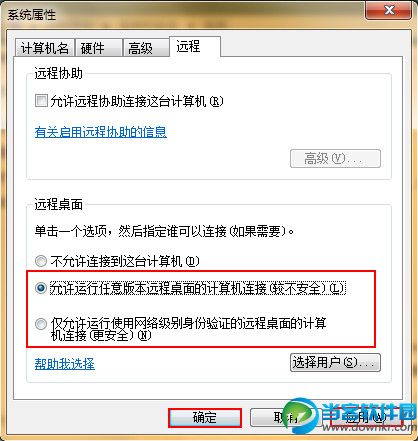This screenshot has width=418, height=441.
Task: Confirm settings with the 确定 button
Action: click(205, 418)
